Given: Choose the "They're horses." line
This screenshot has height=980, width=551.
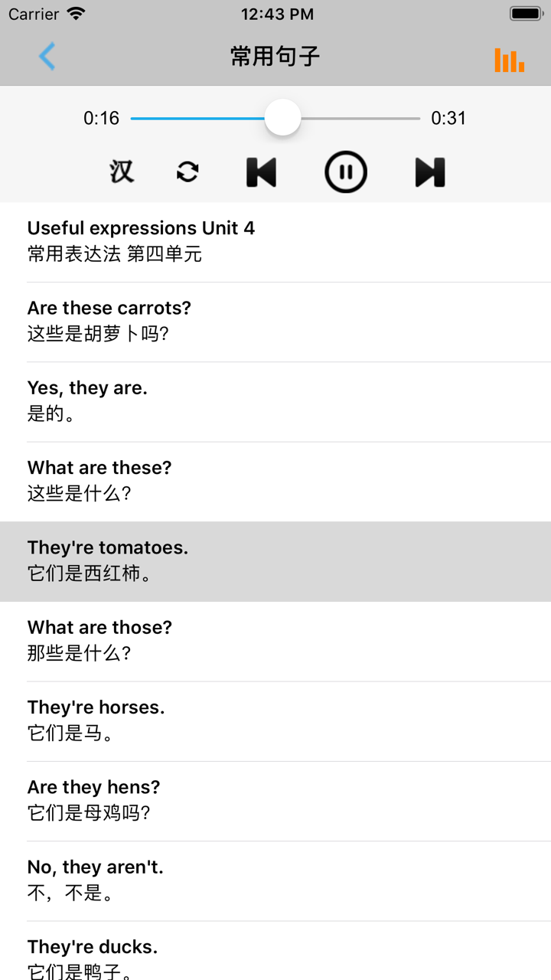Looking at the screenshot, I should pos(275,720).
